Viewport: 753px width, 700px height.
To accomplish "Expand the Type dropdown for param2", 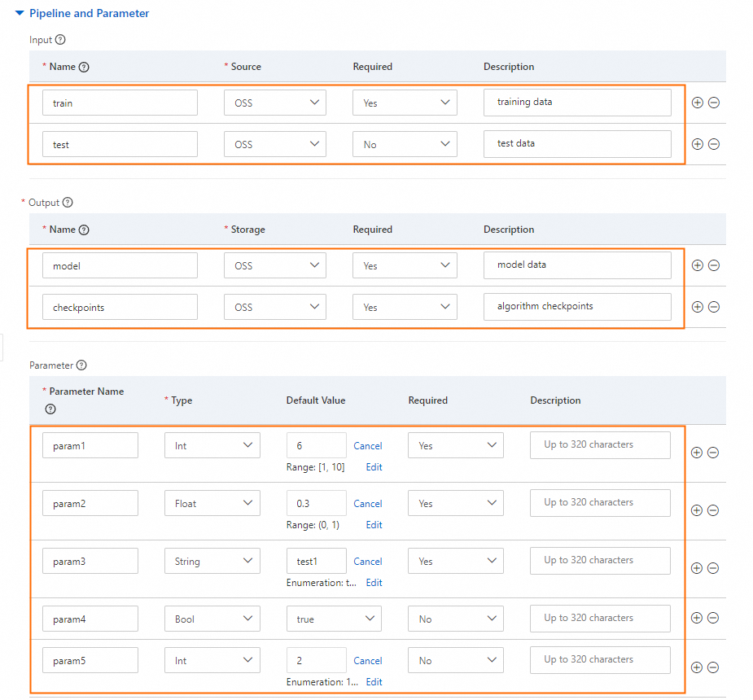I will [x=212, y=504].
